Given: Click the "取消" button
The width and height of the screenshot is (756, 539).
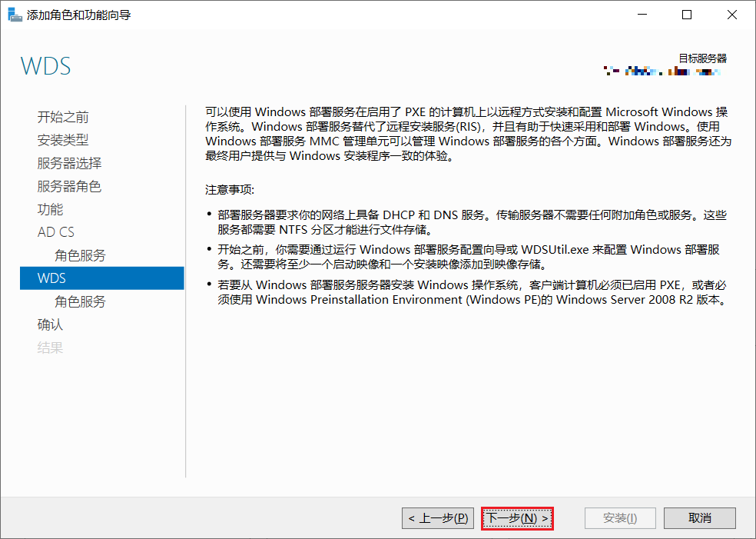Looking at the screenshot, I should 699,517.
